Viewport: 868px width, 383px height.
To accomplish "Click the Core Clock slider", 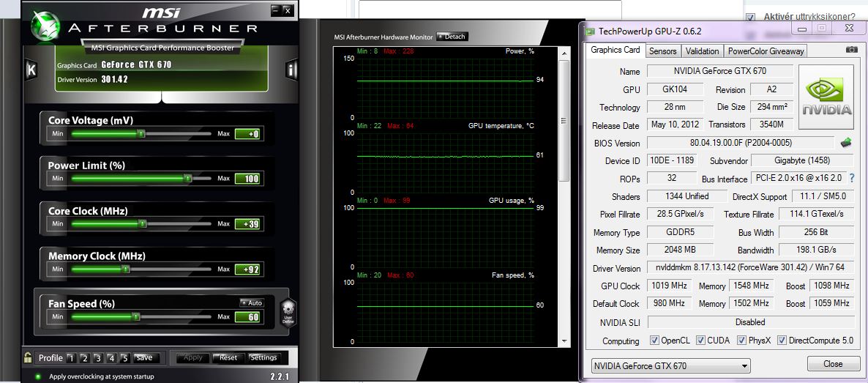I will [141, 224].
